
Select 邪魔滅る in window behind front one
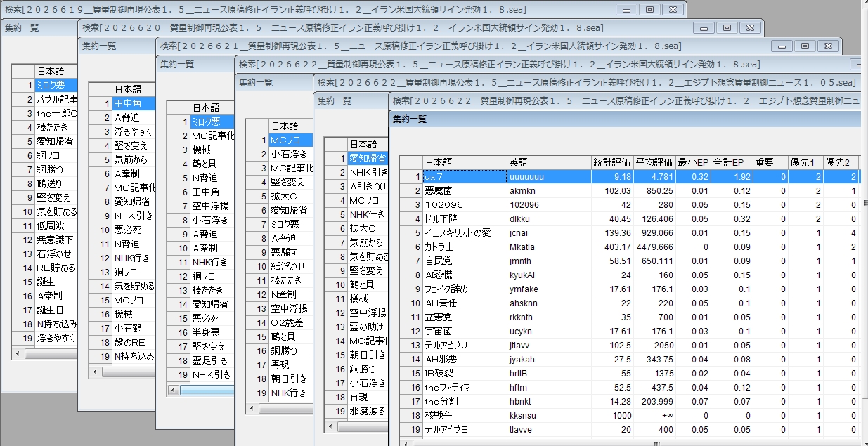[368, 411]
